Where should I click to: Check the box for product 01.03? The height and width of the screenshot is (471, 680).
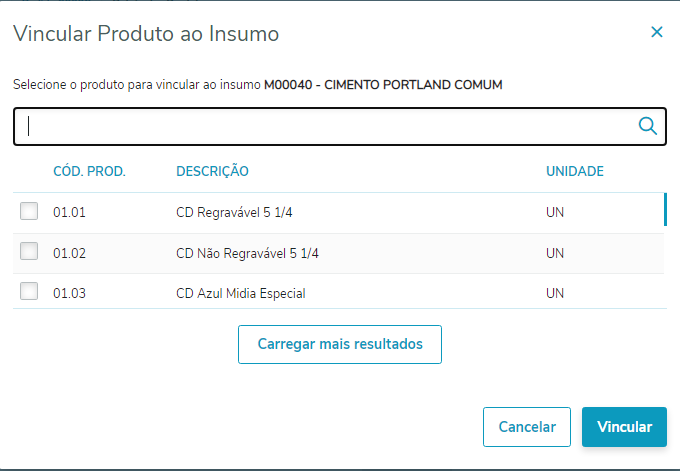pyautogui.click(x=29, y=292)
